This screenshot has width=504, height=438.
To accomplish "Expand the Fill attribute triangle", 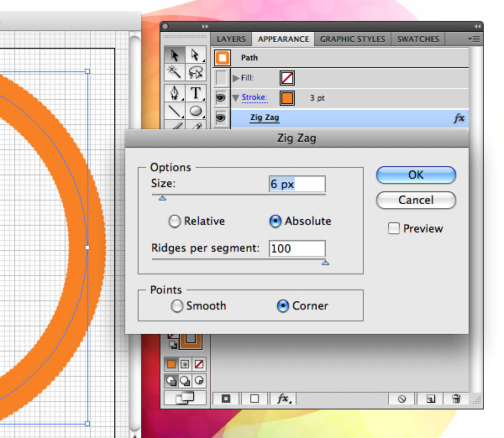I will point(236,78).
